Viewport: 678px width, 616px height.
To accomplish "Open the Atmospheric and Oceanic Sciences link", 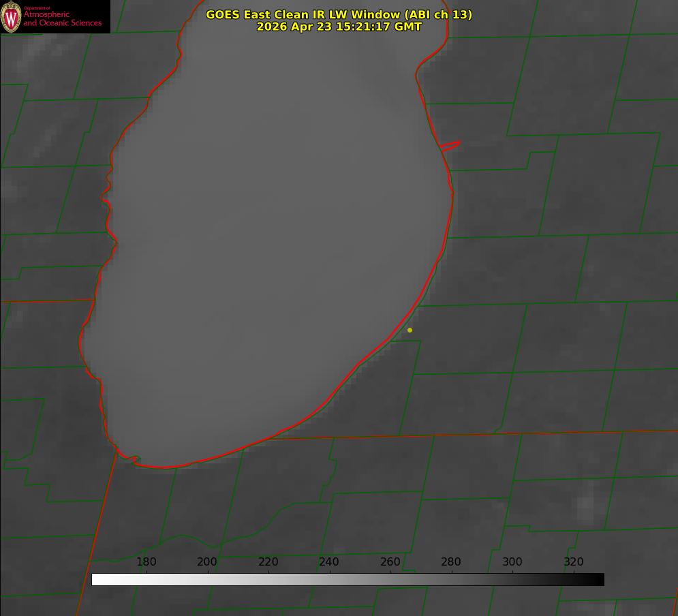I will 62,18.
